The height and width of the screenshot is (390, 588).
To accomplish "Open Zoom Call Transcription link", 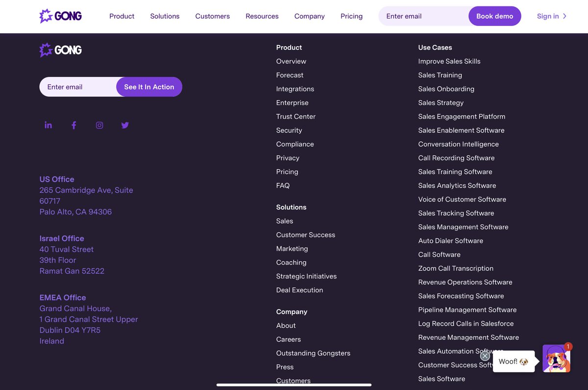I will [456, 268].
